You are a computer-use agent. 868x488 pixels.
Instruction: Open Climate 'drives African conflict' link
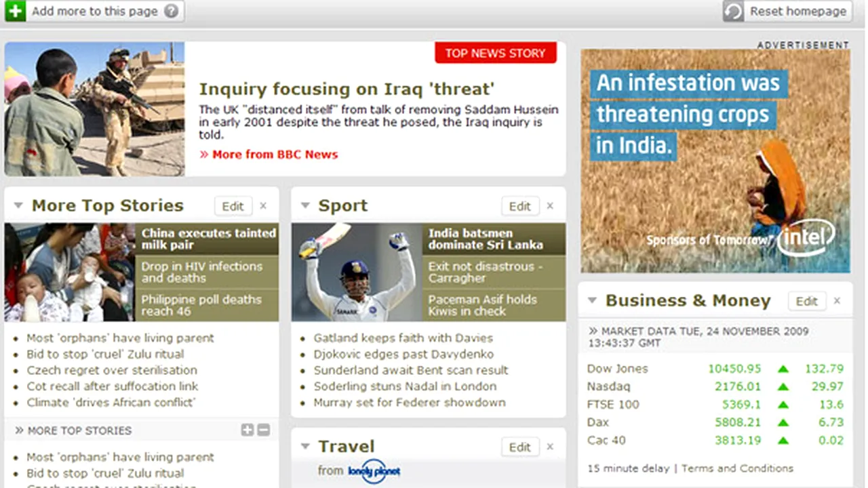coord(111,403)
